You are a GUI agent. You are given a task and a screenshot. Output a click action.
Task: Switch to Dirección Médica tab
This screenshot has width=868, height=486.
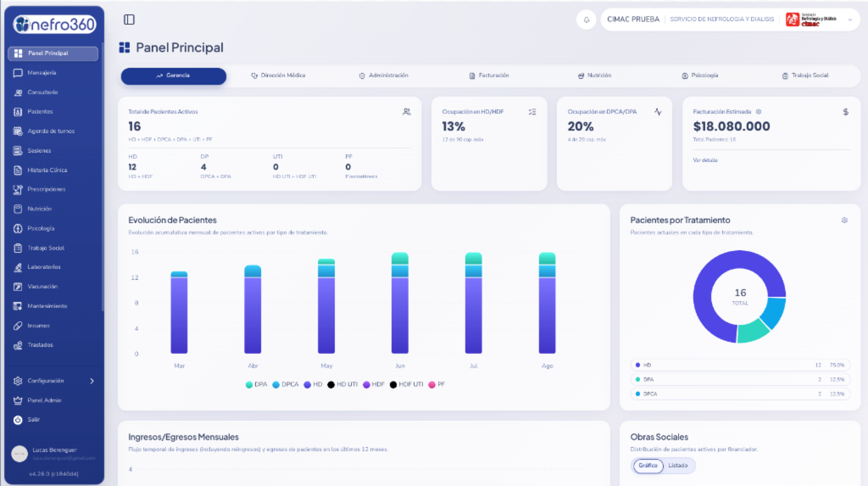pyautogui.click(x=278, y=75)
